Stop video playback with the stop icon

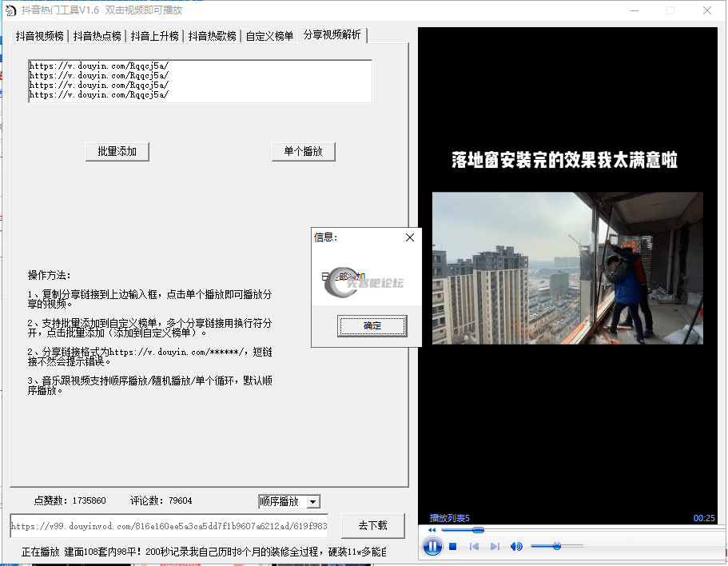click(452, 547)
